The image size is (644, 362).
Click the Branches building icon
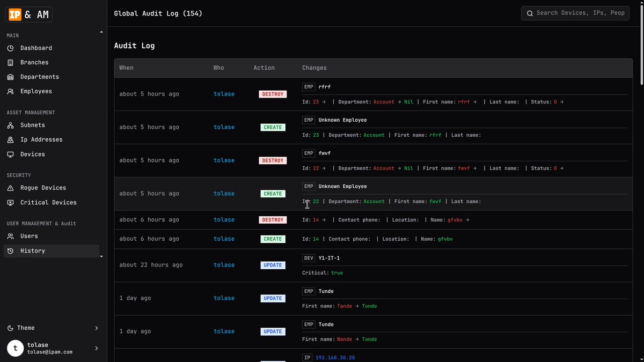point(10,63)
